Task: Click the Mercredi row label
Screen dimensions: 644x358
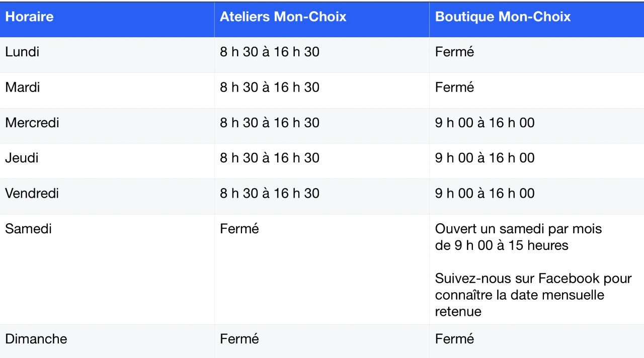Action: [x=32, y=123]
